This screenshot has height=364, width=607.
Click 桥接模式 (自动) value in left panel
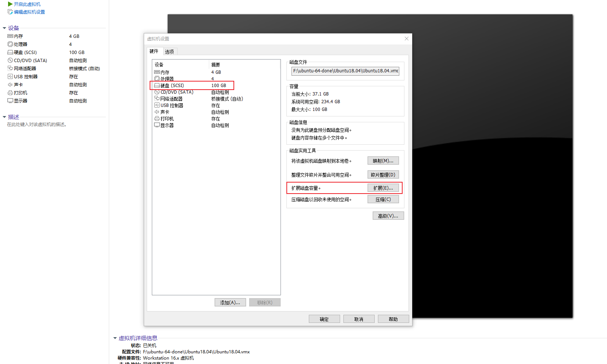[x=85, y=68]
